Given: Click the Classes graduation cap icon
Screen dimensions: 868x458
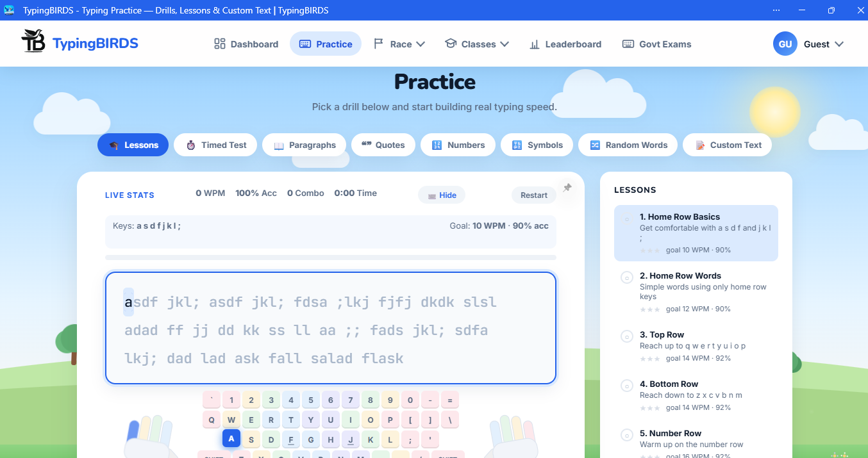Looking at the screenshot, I should 451,44.
